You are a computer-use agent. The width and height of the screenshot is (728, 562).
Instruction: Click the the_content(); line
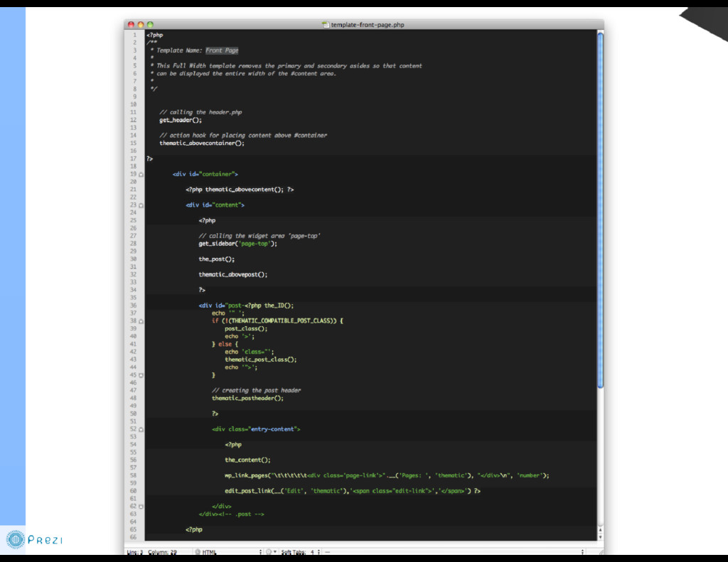[x=247, y=460]
